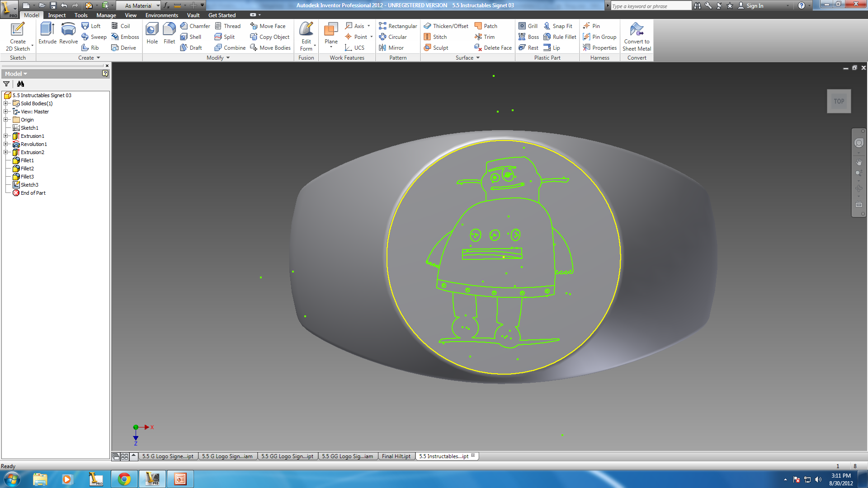This screenshot has height=488, width=868.
Task: Select Move Face tool
Action: 268,26
